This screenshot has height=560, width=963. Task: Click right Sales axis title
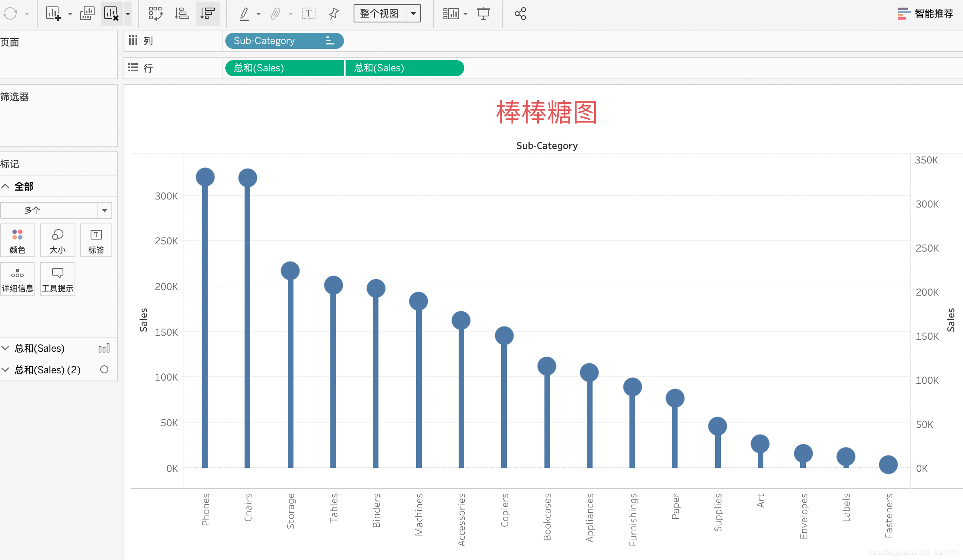point(951,320)
